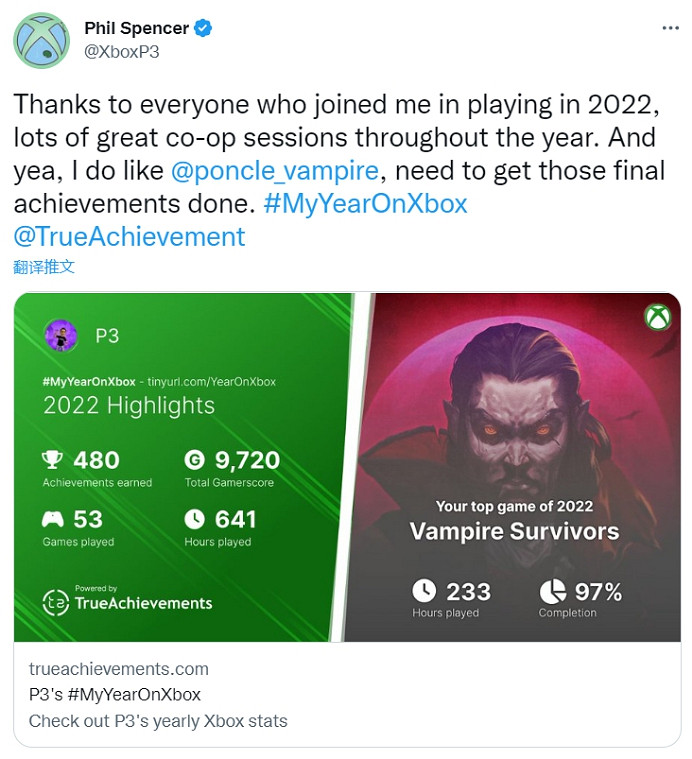Click the P3 gamer avatar picture
This screenshot has height=759, width=692.
(x=61, y=335)
